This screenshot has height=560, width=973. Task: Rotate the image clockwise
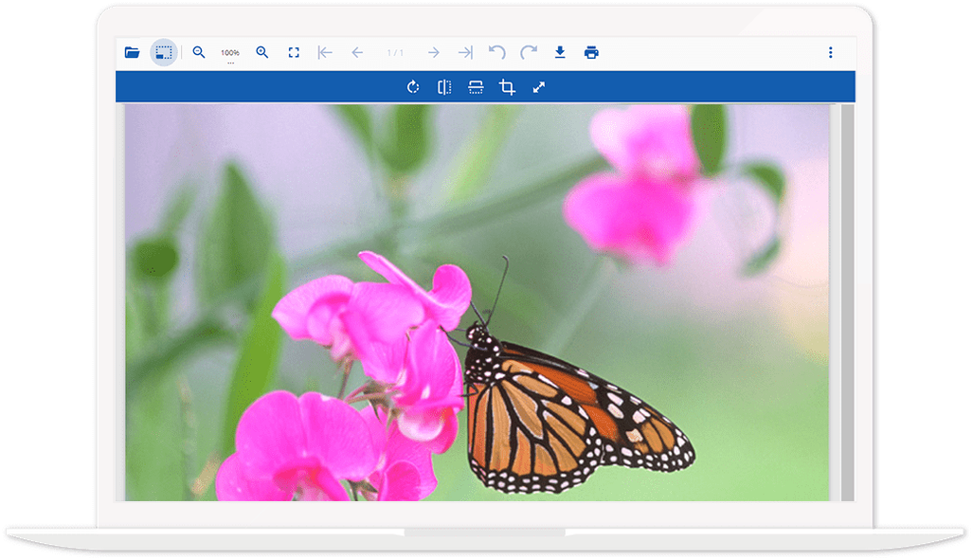coord(413,87)
